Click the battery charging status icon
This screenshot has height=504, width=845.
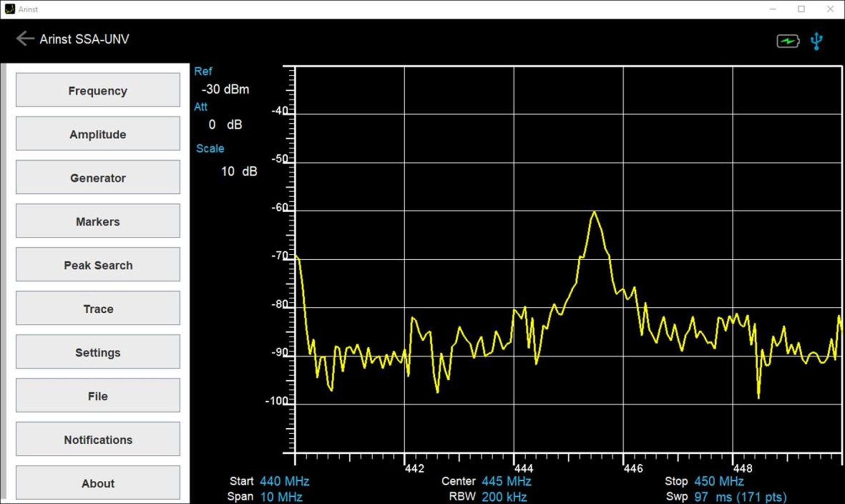(x=788, y=42)
